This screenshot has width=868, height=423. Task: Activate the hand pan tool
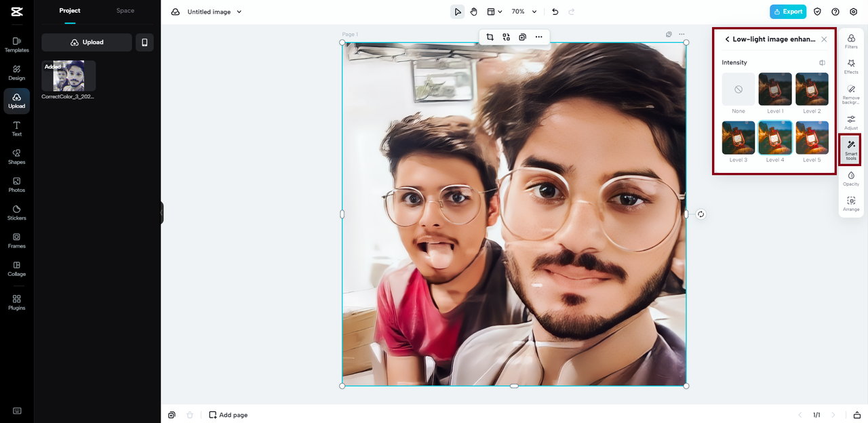click(474, 12)
